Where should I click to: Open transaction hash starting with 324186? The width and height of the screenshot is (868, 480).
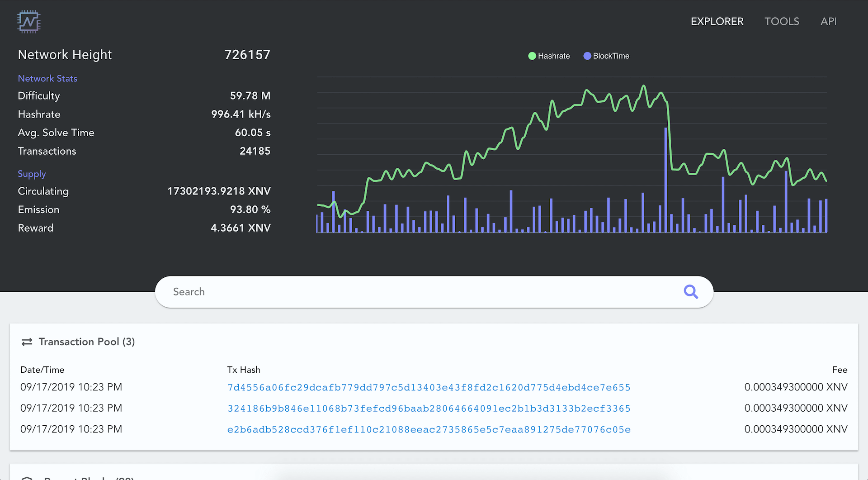pos(429,408)
